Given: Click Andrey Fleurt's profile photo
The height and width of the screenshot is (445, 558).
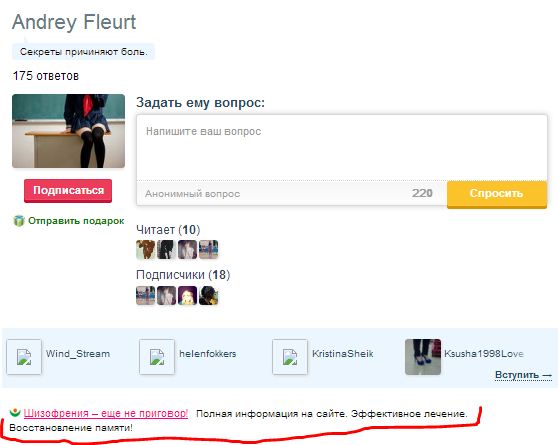Looking at the screenshot, I should coord(68,131).
